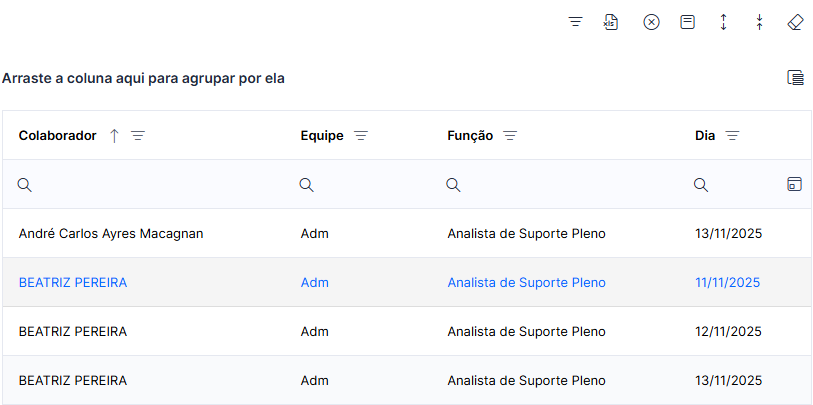813x405 pixels.
Task: Click the circled X clear icon
Action: 651,22
